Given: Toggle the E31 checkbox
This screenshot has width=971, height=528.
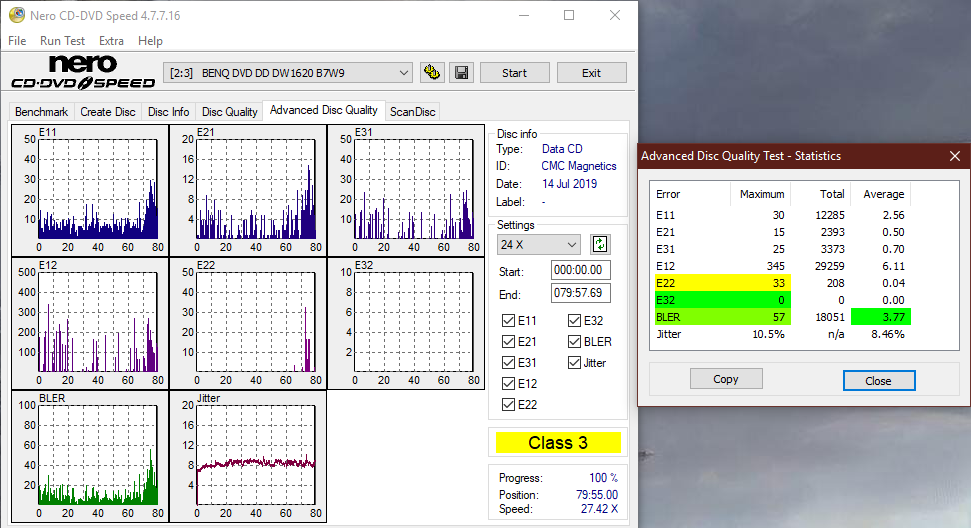Looking at the screenshot, I should tap(508, 363).
